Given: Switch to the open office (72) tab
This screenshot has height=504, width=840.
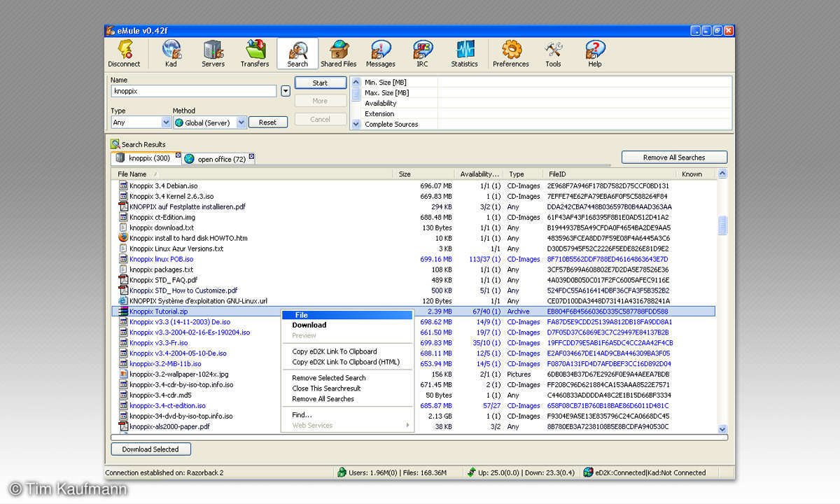Looking at the screenshot, I should click(x=219, y=159).
